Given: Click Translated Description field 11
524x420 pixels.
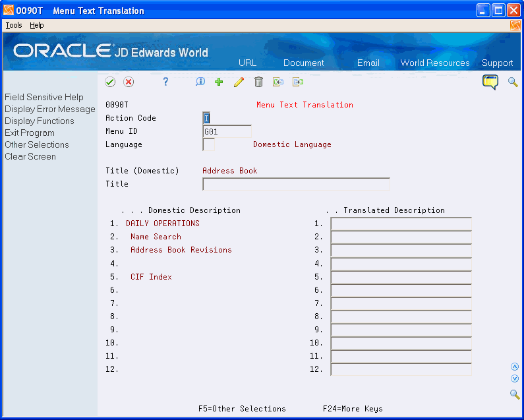Looking at the screenshot, I should tap(401, 357).
